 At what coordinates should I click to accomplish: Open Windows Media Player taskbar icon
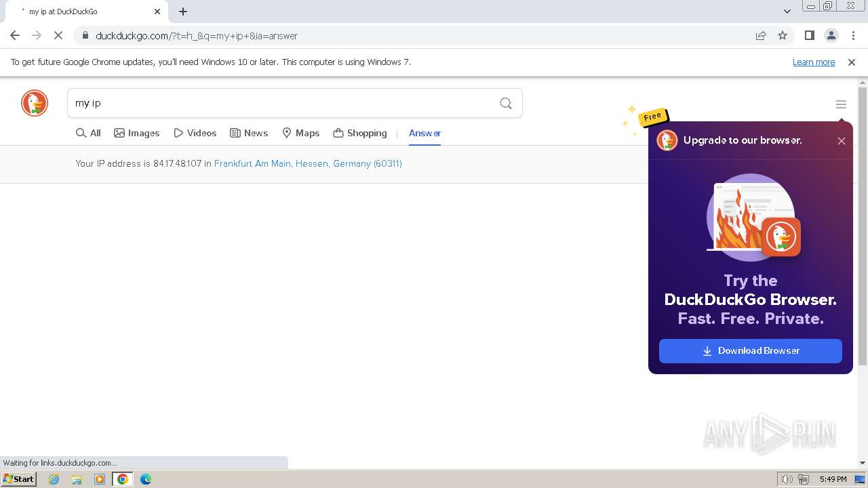point(100,479)
